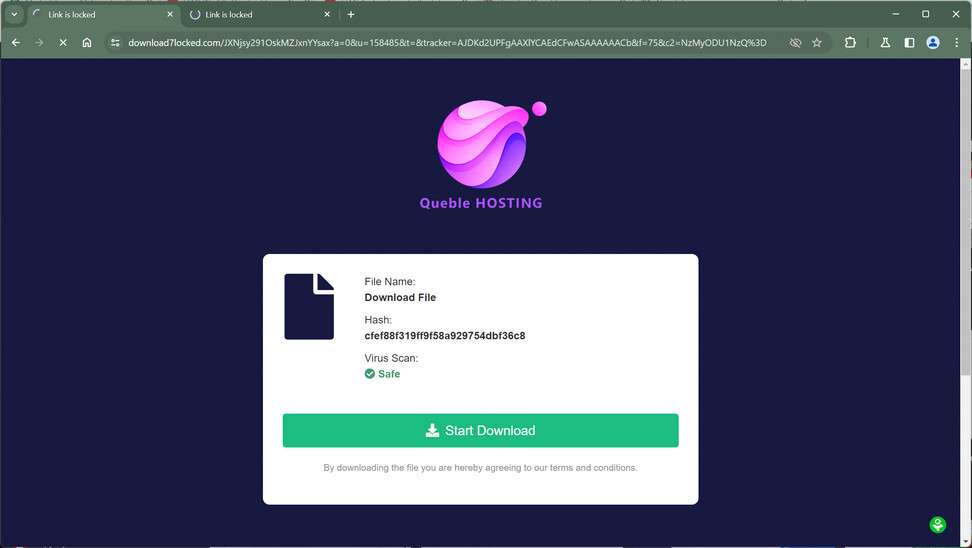Open the user profile avatar

click(932, 42)
